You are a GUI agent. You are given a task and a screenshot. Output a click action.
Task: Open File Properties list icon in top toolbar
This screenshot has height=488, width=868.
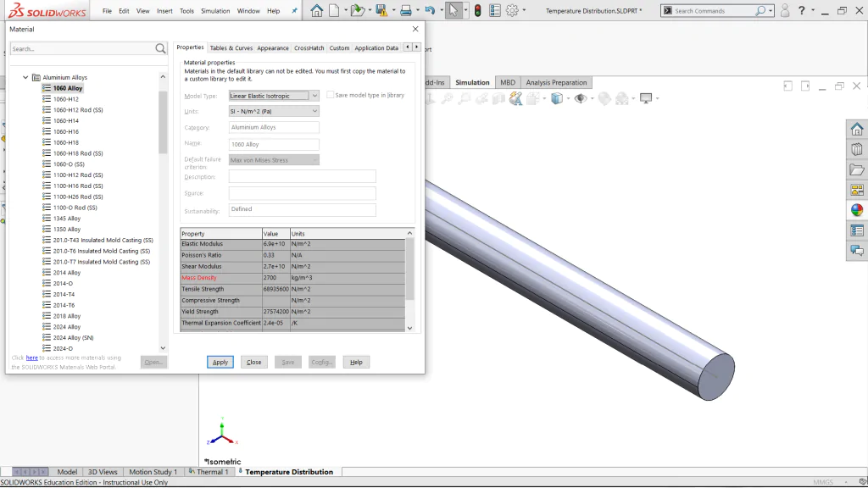pyautogui.click(x=495, y=10)
